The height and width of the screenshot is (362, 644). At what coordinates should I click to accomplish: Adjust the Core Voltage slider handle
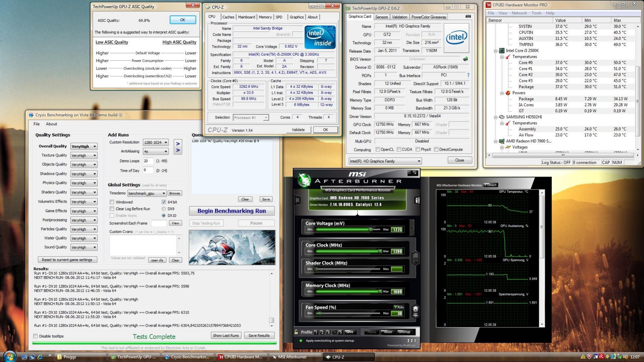371,229
